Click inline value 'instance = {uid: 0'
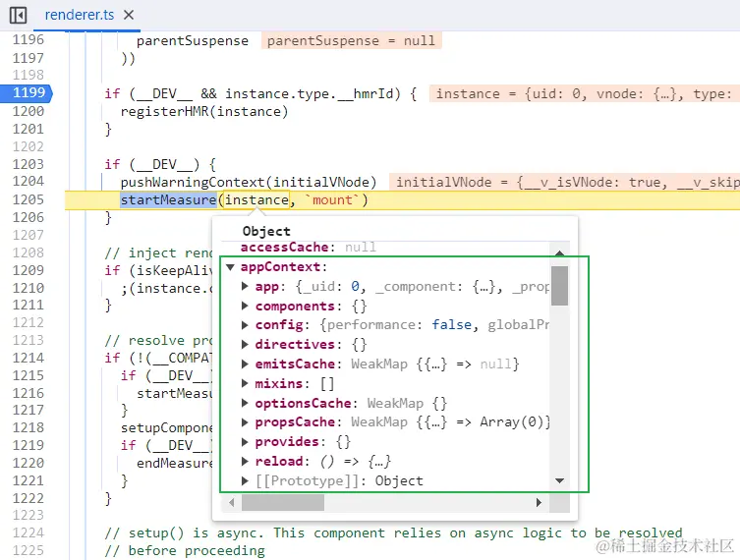 tap(585, 93)
